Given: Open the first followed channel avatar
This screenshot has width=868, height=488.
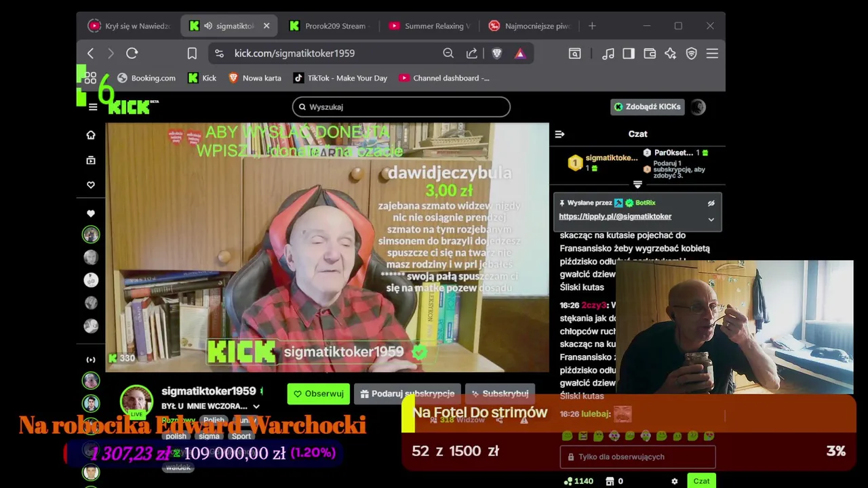Looking at the screenshot, I should click(x=91, y=235).
